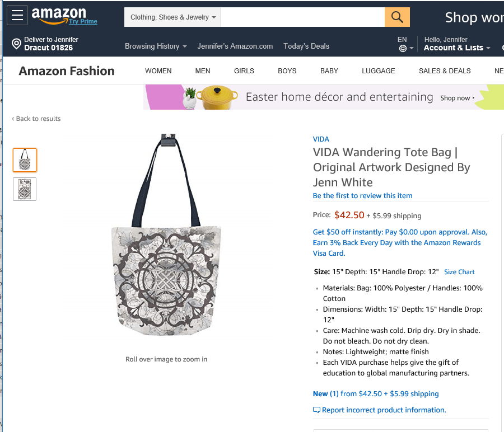Click Back to results link
504x432 pixels.
coord(37,119)
